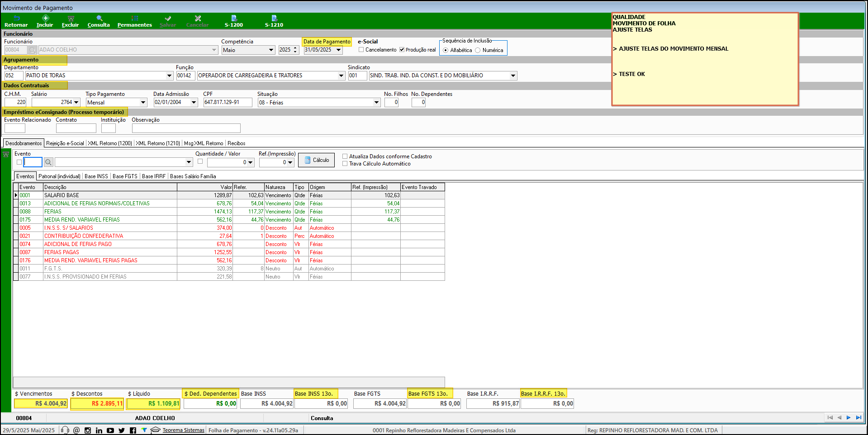Viewport: 868px width, 435px height.
Task: Go to last record navigation arrow
Action: 859,417
